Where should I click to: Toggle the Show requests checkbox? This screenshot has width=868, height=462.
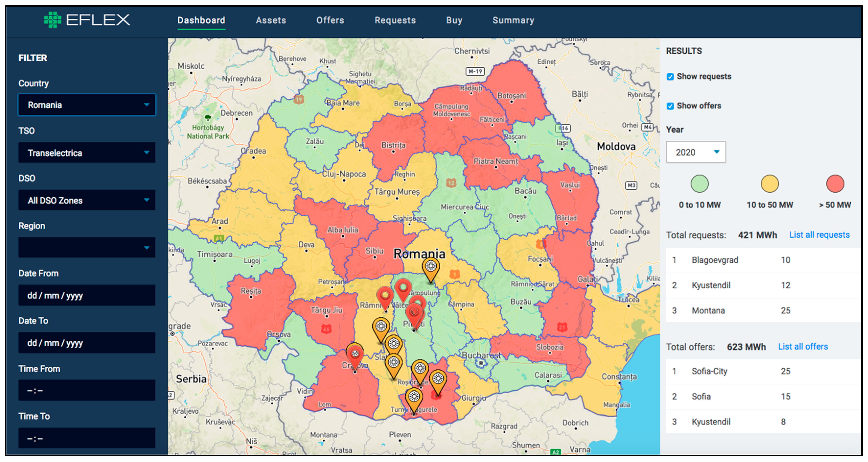[670, 77]
